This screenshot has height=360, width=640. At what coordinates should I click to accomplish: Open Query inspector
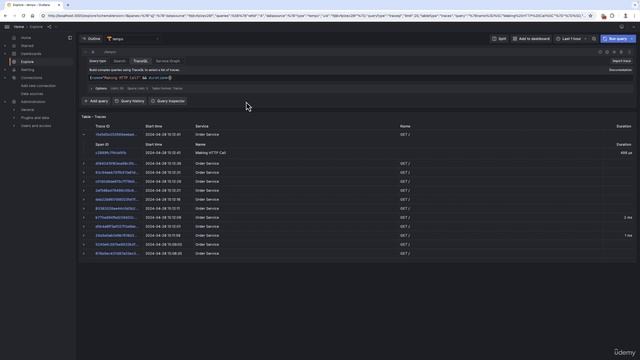coord(168,101)
